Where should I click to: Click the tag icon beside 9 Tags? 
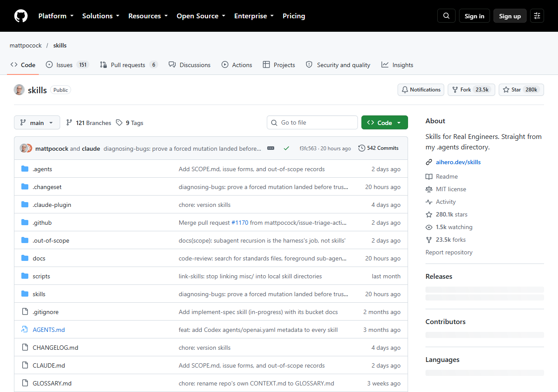click(119, 123)
